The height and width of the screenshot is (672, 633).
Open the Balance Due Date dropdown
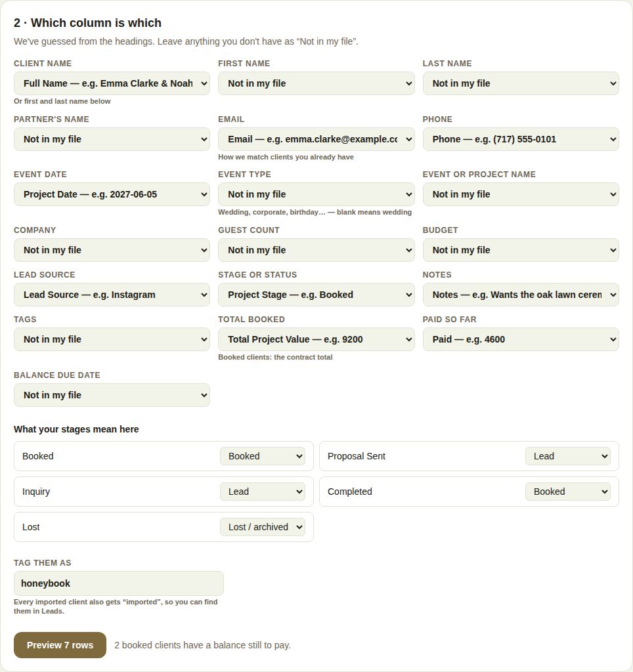(112, 394)
